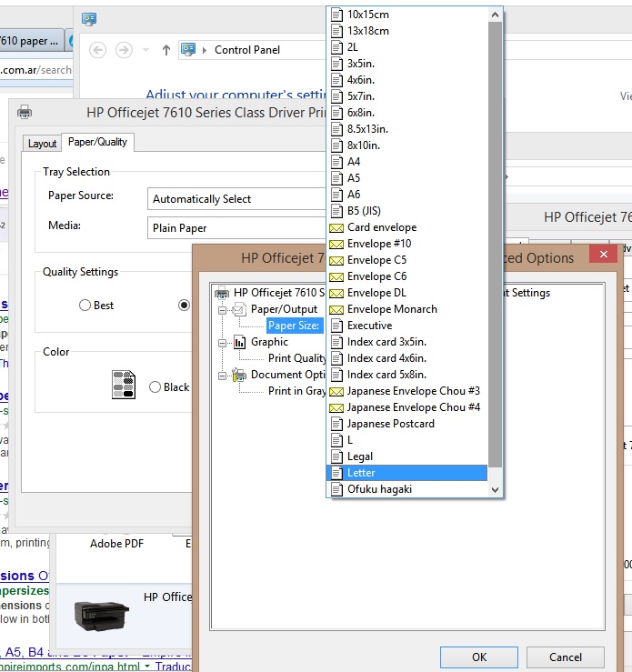632x672 pixels.
Task: Collapse the Document Options tree node
Action: pyautogui.click(x=222, y=376)
